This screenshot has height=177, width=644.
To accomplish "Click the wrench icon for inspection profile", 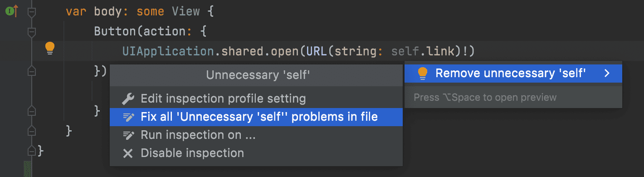I will (x=128, y=98).
